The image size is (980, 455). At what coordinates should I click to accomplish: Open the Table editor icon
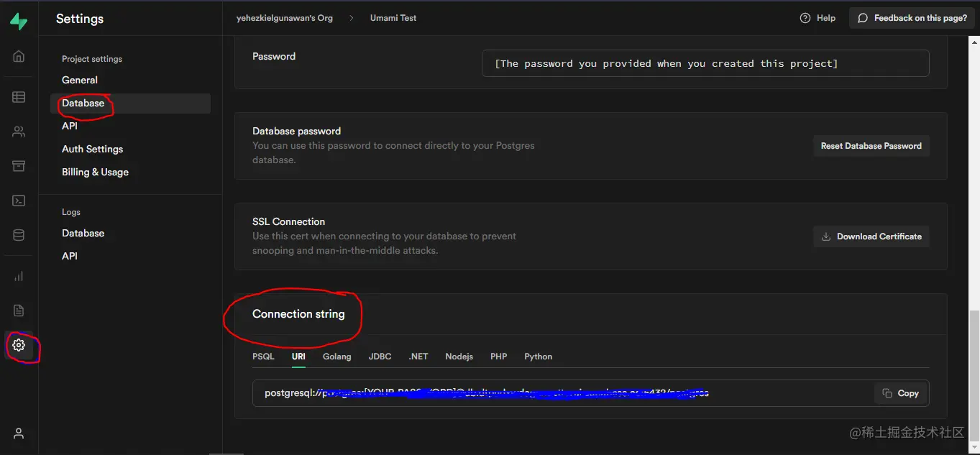(x=19, y=97)
